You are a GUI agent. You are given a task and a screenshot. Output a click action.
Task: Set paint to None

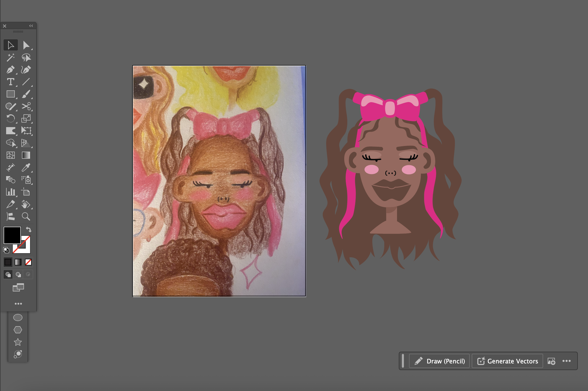pyautogui.click(x=28, y=262)
